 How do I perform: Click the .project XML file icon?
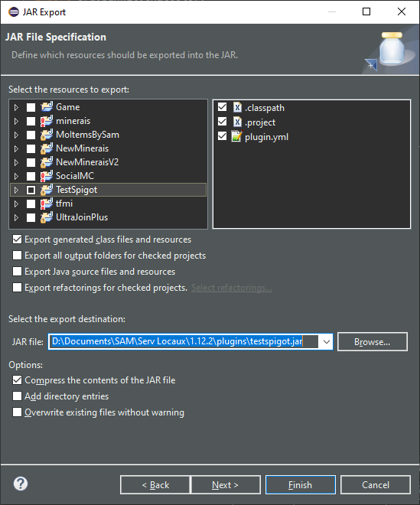point(237,122)
